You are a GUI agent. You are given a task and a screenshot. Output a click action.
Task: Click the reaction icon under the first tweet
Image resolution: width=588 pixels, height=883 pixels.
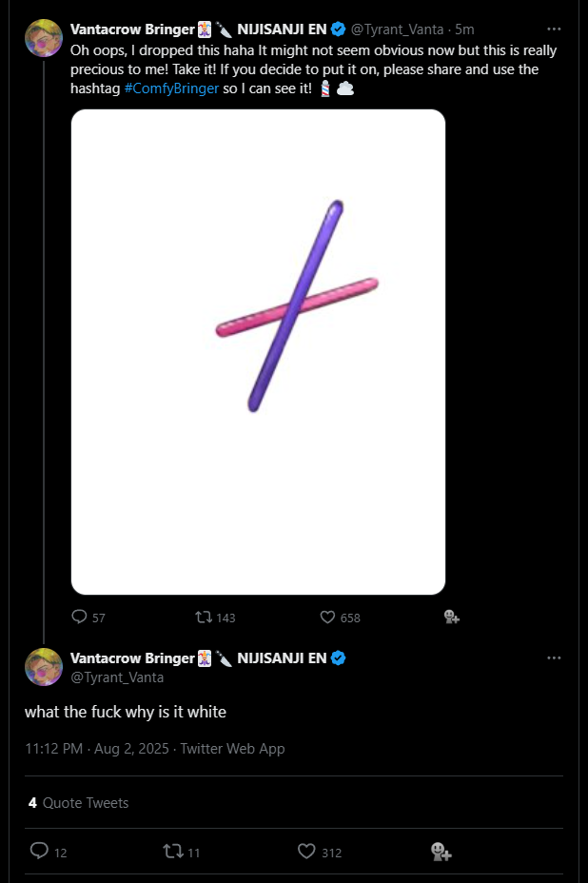(x=452, y=617)
